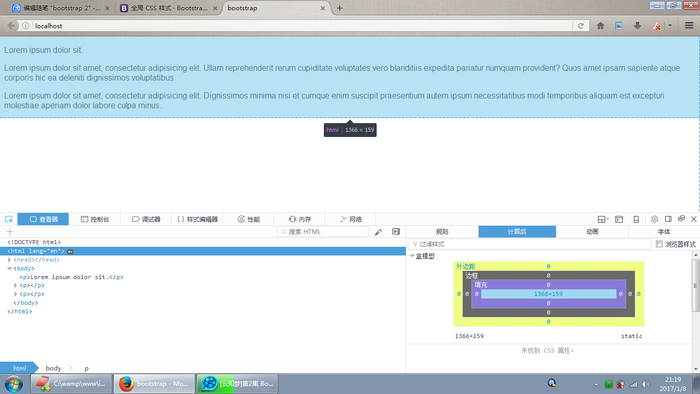Switch to the 控制台 console tab
700x394 pixels.
[95, 219]
